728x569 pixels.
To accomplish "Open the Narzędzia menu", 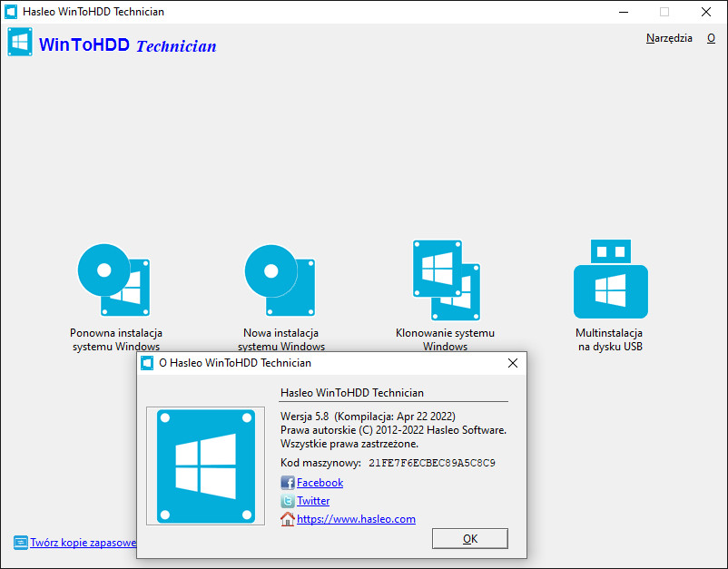I will tap(669, 38).
